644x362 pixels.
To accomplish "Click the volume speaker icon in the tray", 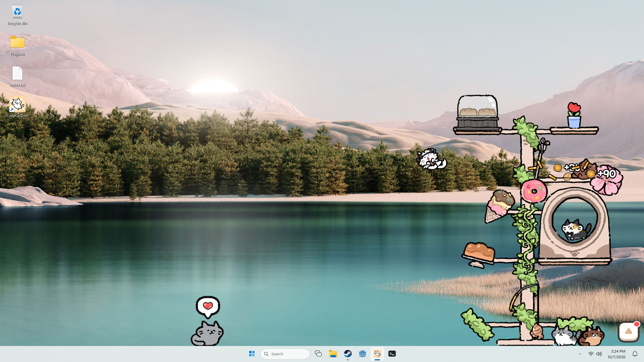I will (599, 354).
